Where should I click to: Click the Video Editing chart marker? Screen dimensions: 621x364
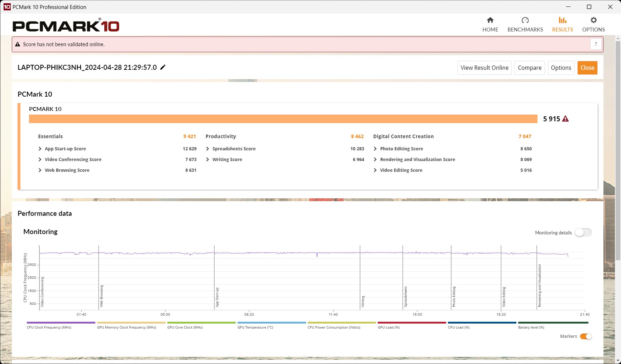pyautogui.click(x=504, y=297)
